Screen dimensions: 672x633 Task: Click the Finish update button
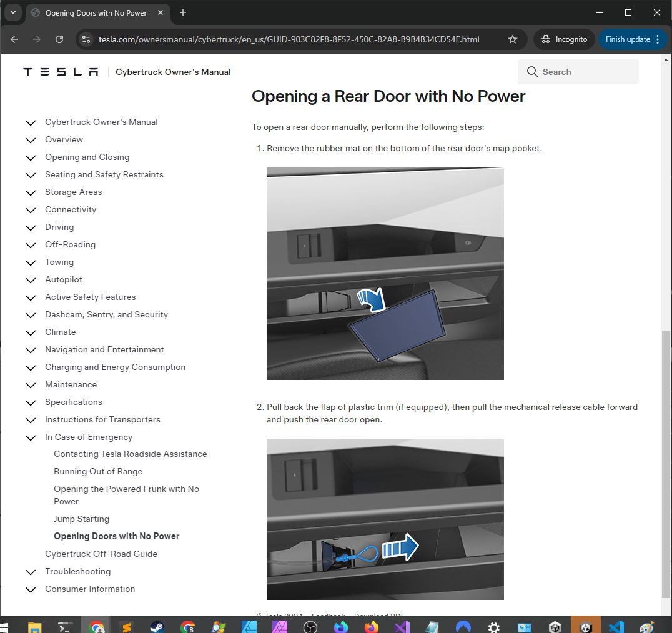tap(628, 39)
